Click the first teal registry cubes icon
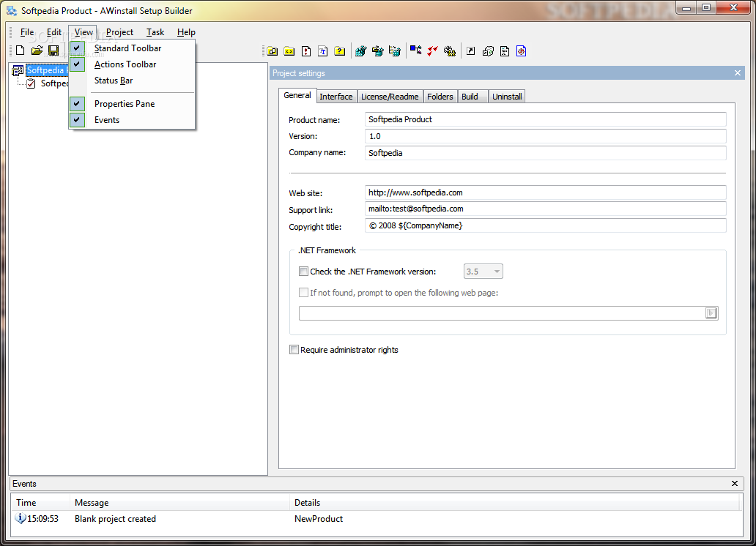 (x=360, y=51)
